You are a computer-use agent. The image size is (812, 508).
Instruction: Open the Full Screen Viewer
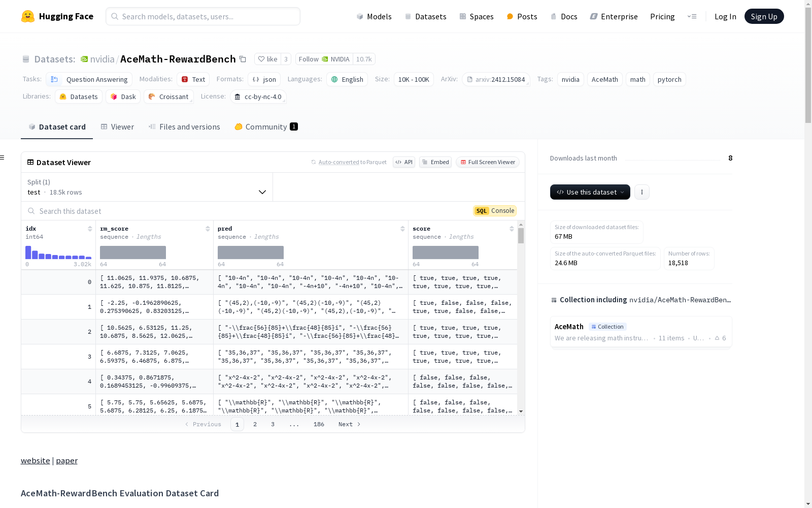[488, 162]
